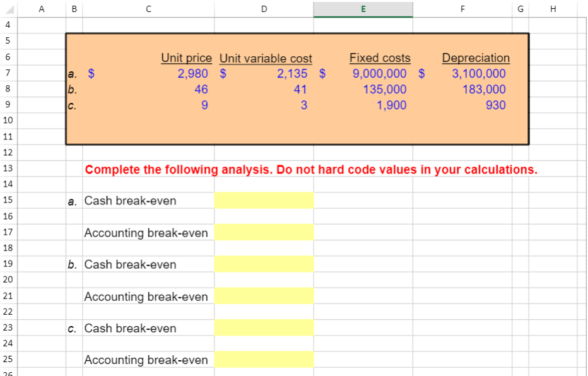Select row 19 header
588x376 pixels.
pos(8,264)
